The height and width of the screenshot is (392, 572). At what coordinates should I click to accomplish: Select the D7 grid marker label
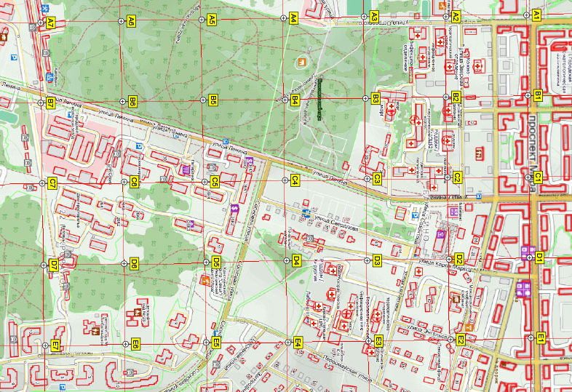point(53,265)
